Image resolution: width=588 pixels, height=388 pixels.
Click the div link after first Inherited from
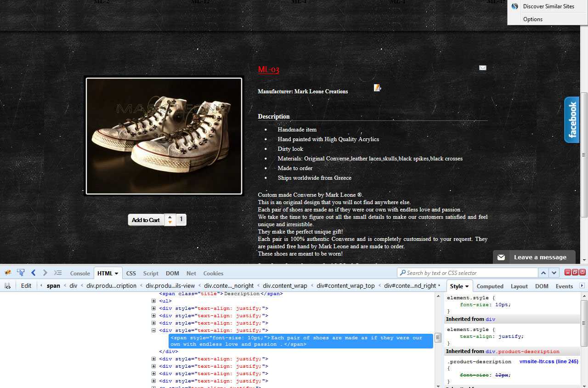coord(490,319)
